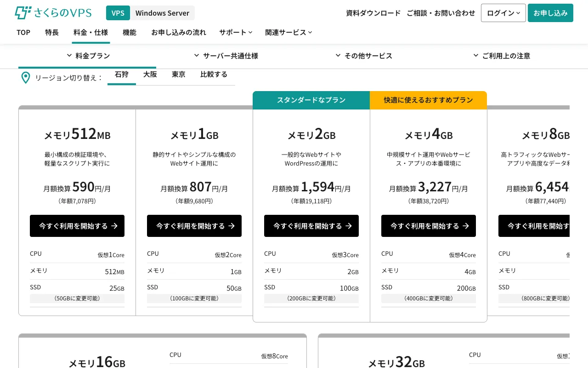Expand the サーバー共通仕様 section link

pos(226,56)
